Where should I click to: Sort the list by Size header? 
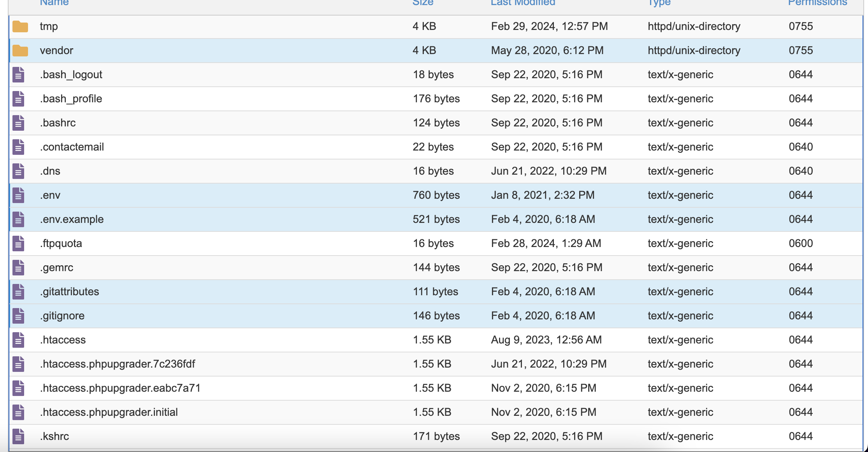pos(423,3)
